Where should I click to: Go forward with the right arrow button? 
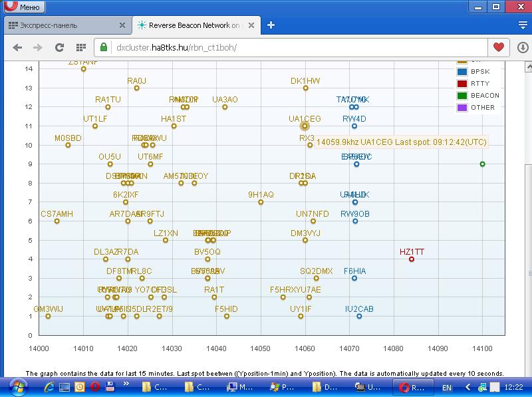tap(38, 47)
